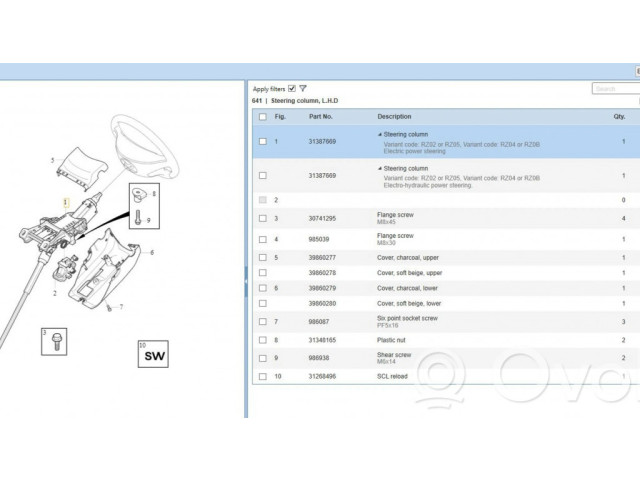Collapse the first Steering column entry
The image size is (640, 480).
coord(380,134)
